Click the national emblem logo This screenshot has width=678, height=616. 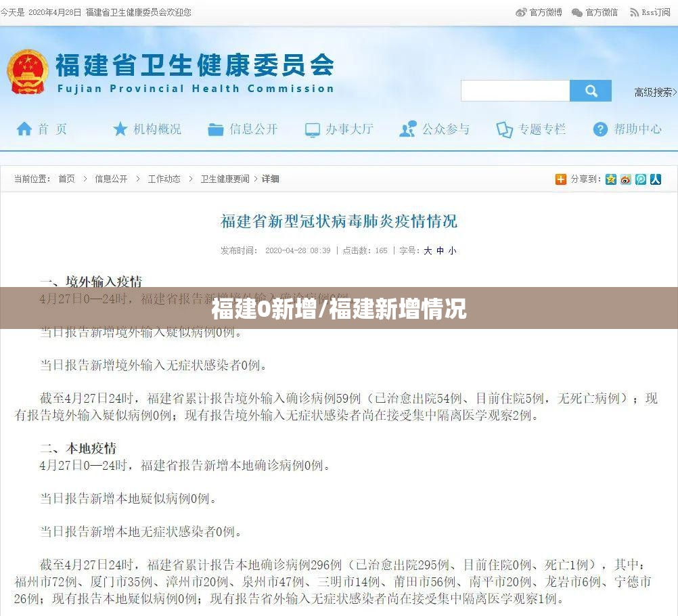point(28,71)
